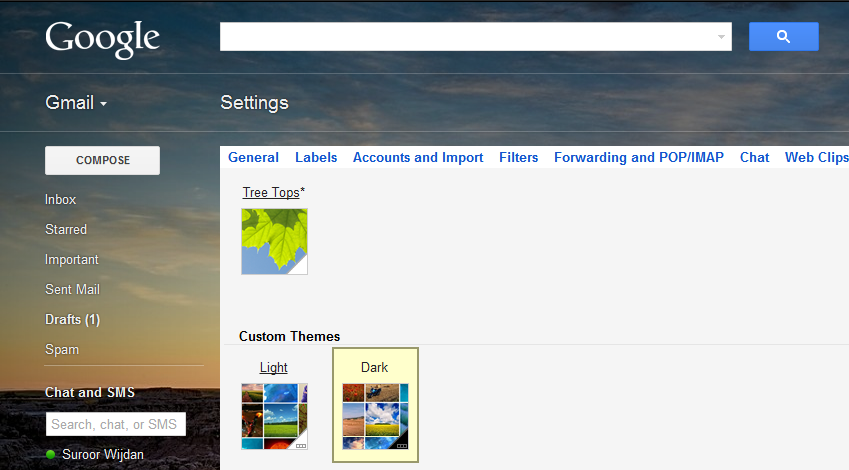Image resolution: width=849 pixels, height=470 pixels.
Task: Click the blue search magnifier button
Action: [x=783, y=36]
